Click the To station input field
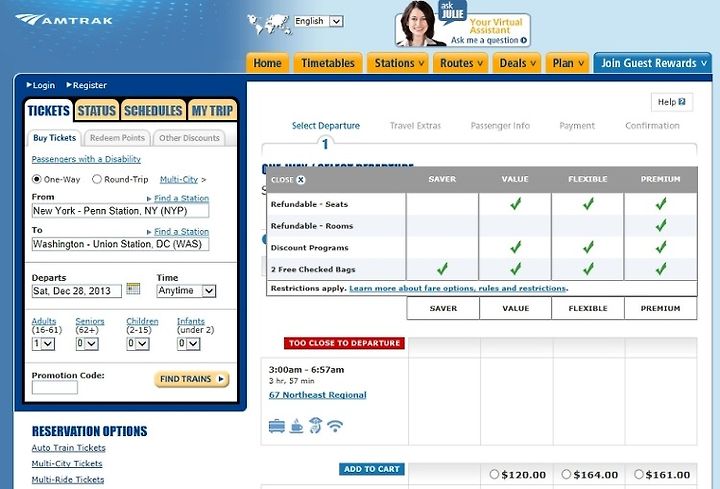Screen dimensions: 720x489 pyautogui.click(x=120, y=244)
